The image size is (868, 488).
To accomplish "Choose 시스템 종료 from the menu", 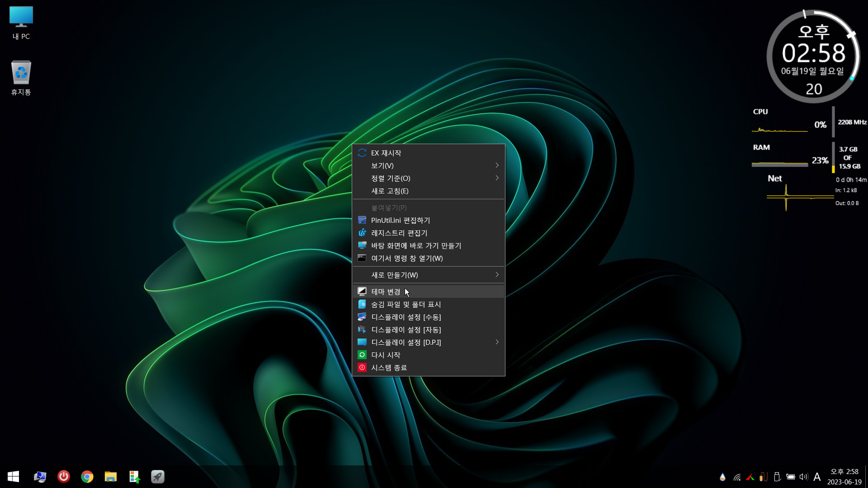I will tap(429, 367).
